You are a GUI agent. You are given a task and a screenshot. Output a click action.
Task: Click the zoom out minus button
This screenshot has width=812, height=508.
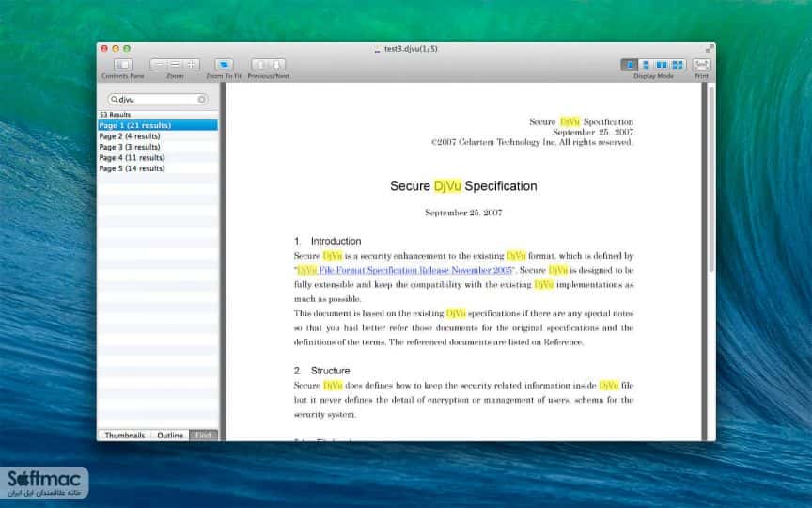tap(159, 65)
